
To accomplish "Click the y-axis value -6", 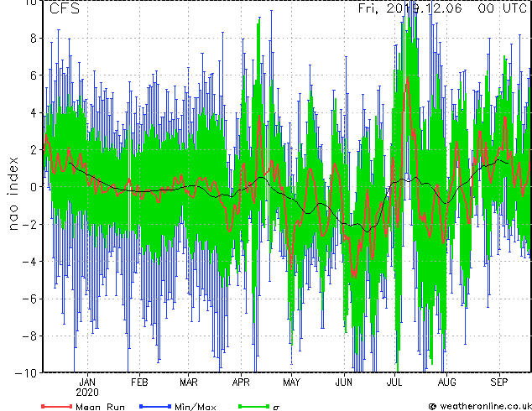I will pos(29,299).
